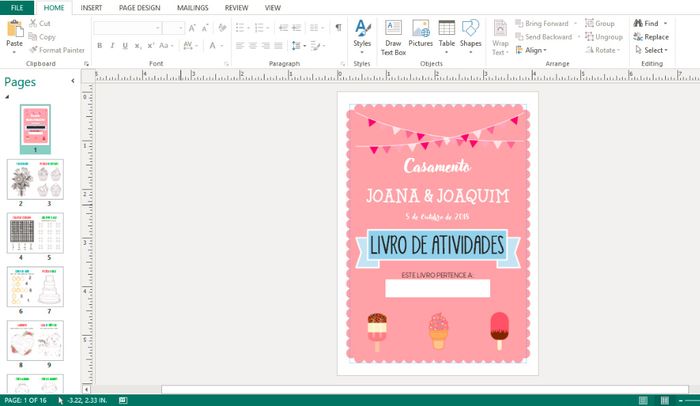700x406 pixels.
Task: Open the FILE menu
Action: [x=17, y=7]
